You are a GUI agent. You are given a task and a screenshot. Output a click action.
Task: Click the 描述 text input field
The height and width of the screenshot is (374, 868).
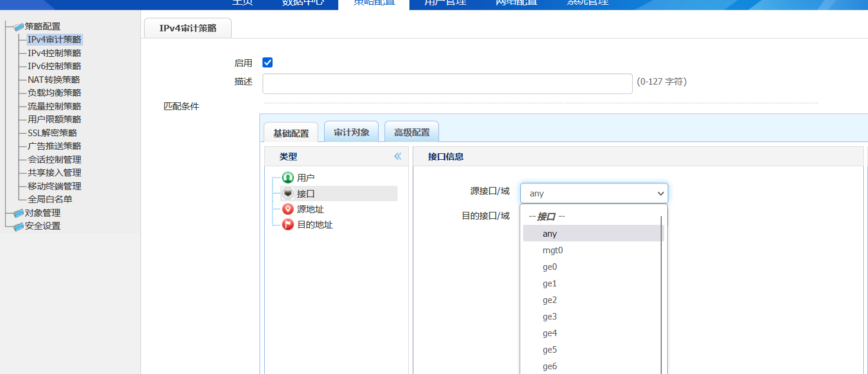[447, 83]
